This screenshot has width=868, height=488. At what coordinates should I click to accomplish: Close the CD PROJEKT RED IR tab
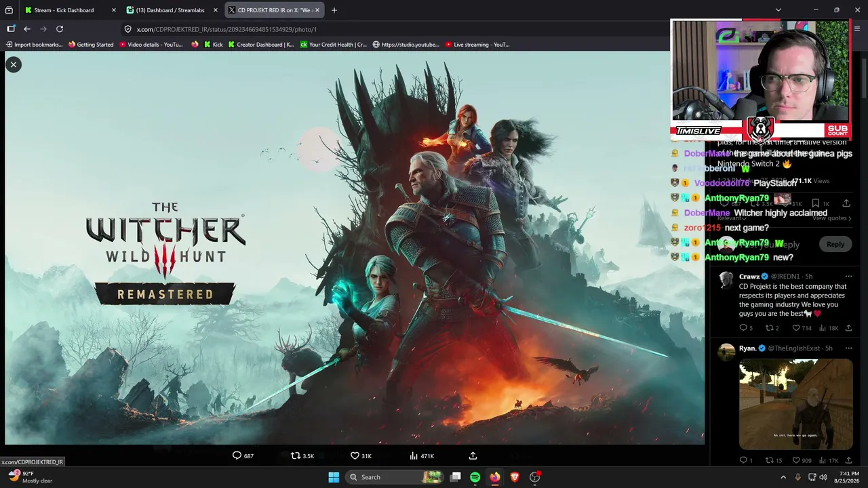tap(317, 10)
